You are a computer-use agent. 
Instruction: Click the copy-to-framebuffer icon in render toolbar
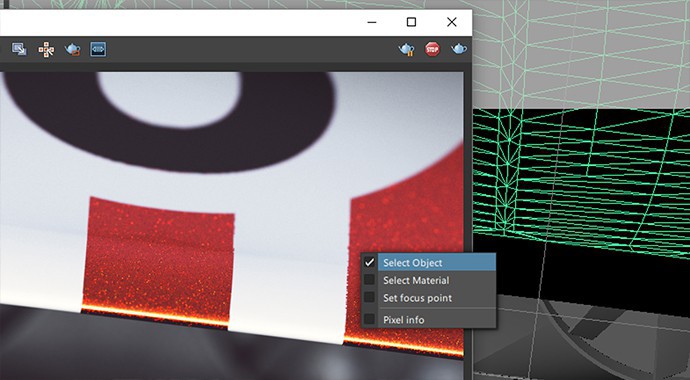(19, 49)
